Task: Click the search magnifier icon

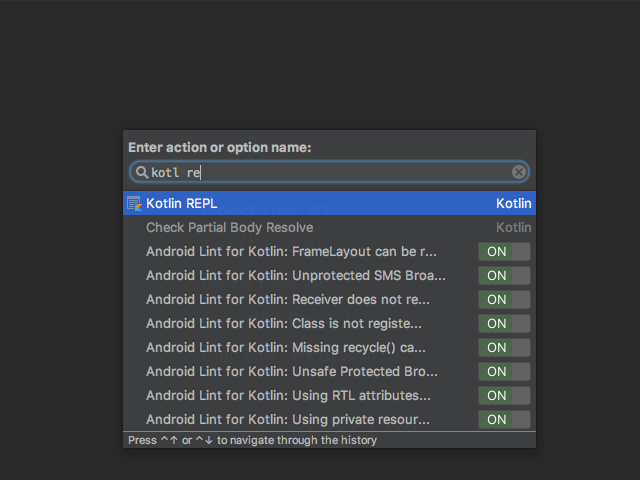Action: pyautogui.click(x=142, y=172)
